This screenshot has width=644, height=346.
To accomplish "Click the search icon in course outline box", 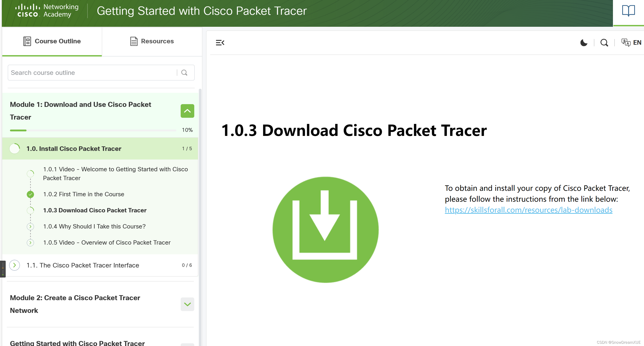I will click(x=184, y=73).
